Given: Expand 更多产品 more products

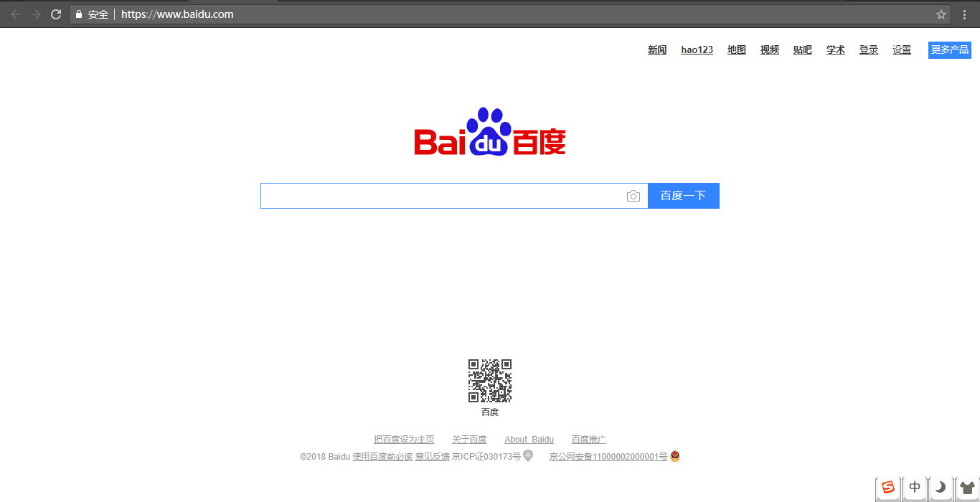Looking at the screenshot, I should [x=950, y=49].
